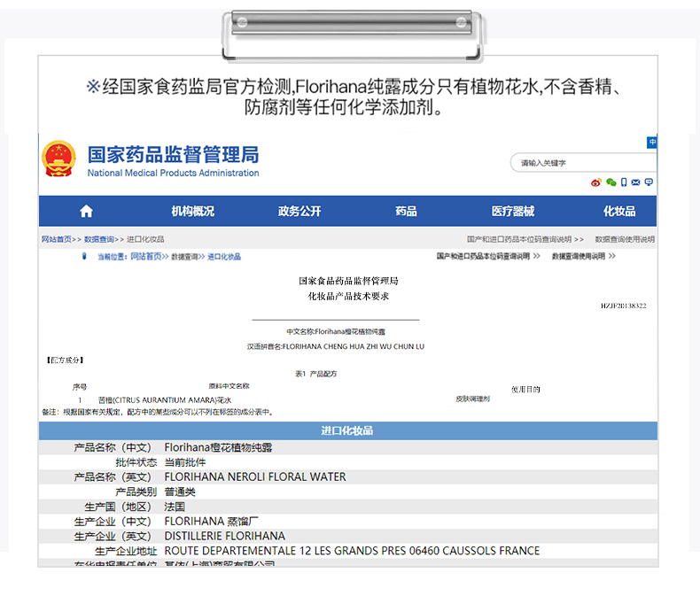Click the 国家药品监督管理局 title
The width and height of the screenshot is (700, 604).
point(173,155)
